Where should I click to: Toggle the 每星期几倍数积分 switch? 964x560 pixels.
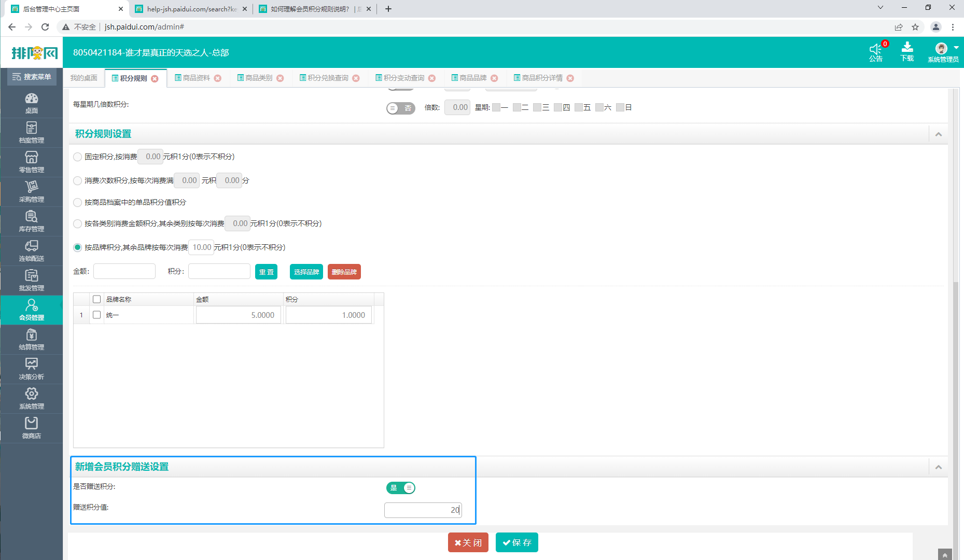[x=401, y=108]
